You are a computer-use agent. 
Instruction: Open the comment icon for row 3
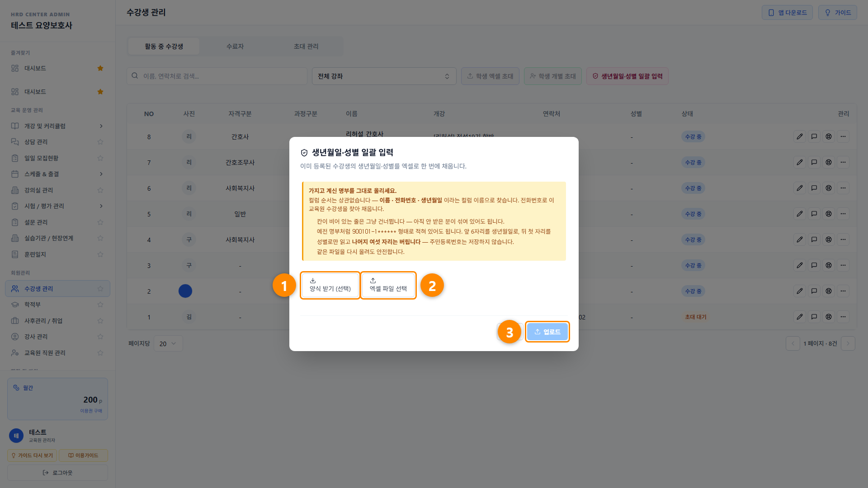[814, 265]
